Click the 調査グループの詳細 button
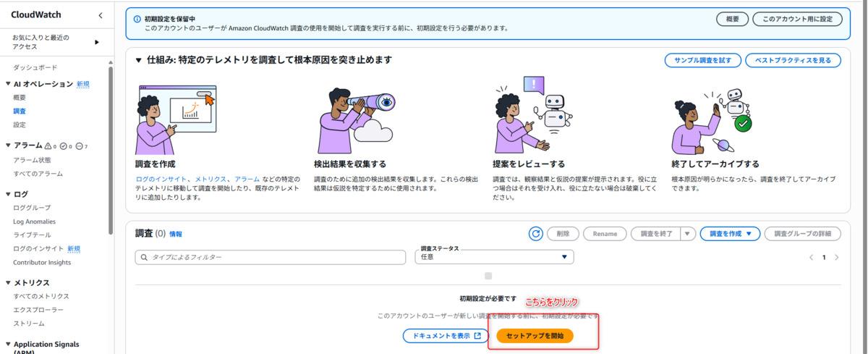Viewport: 868px width, 354px height. click(x=803, y=234)
